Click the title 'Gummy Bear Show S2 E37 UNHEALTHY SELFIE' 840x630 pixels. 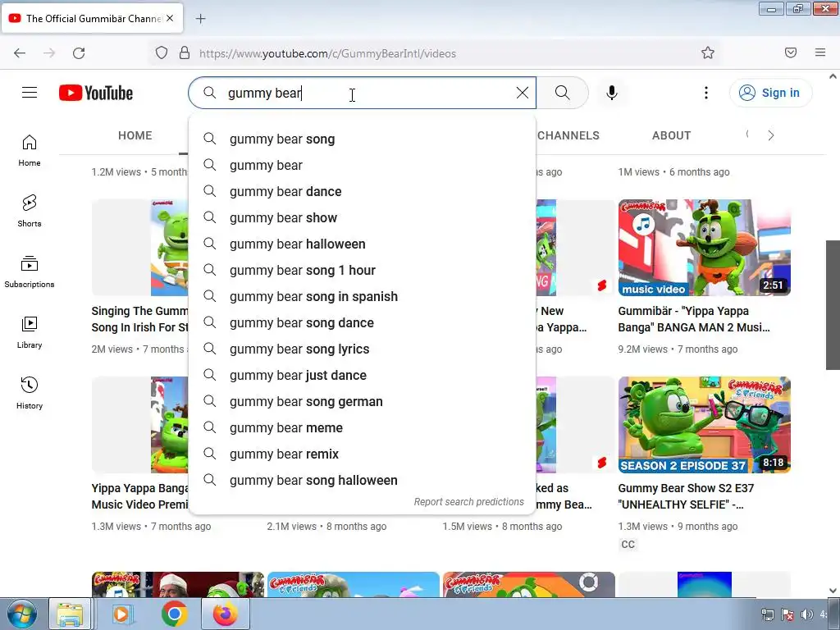coord(686,496)
